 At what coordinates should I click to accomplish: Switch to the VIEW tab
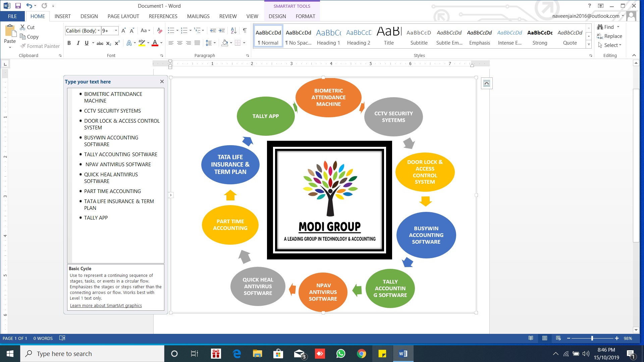click(252, 16)
